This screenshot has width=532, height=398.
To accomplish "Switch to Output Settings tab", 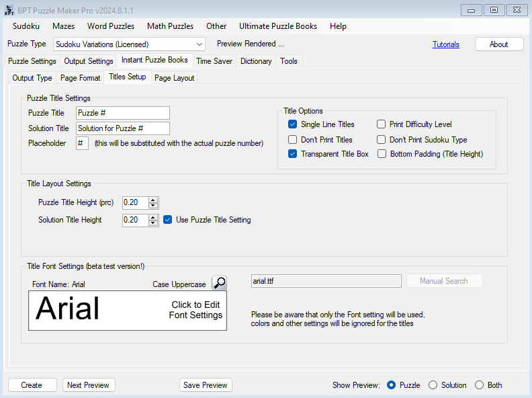I will (89, 61).
